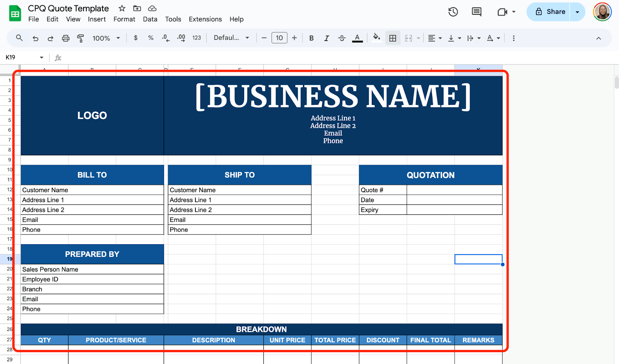The image size is (619, 364).
Task: Click the search magnifier in toolbar
Action: click(x=19, y=38)
